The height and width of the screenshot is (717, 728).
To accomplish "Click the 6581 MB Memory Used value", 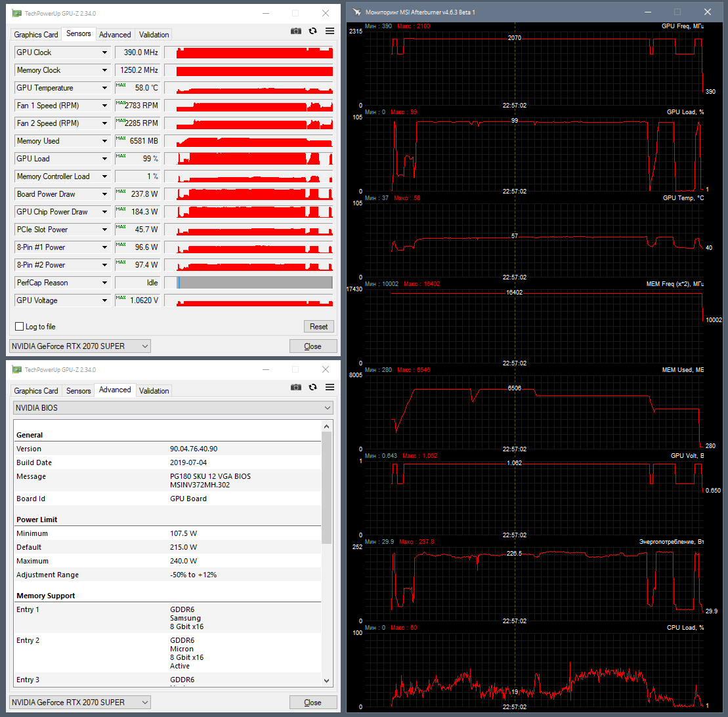I will coord(137,141).
